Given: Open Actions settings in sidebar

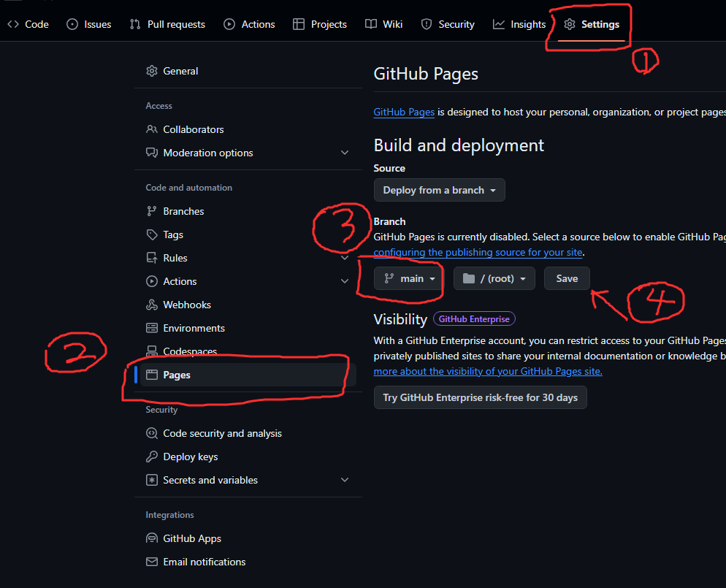Looking at the screenshot, I should click(x=248, y=281).
